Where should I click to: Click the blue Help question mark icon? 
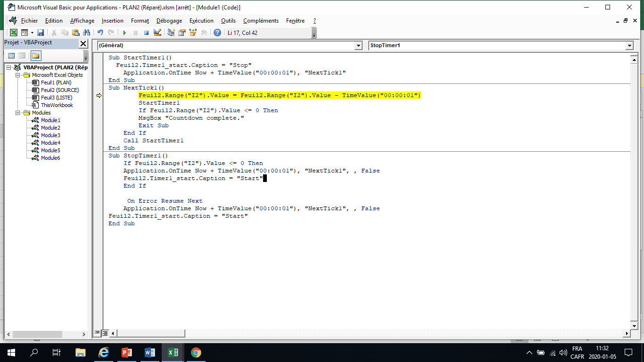pos(217,33)
